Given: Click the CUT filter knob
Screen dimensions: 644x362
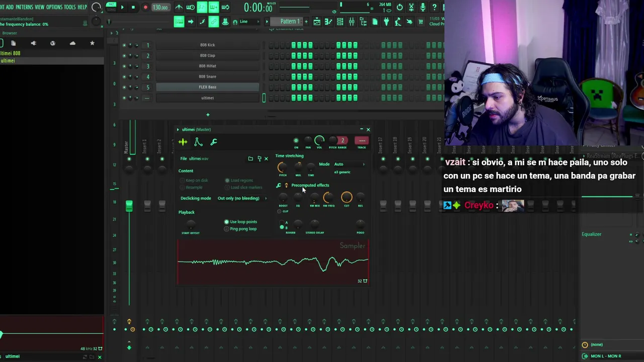Looking at the screenshot, I should click(346, 198).
